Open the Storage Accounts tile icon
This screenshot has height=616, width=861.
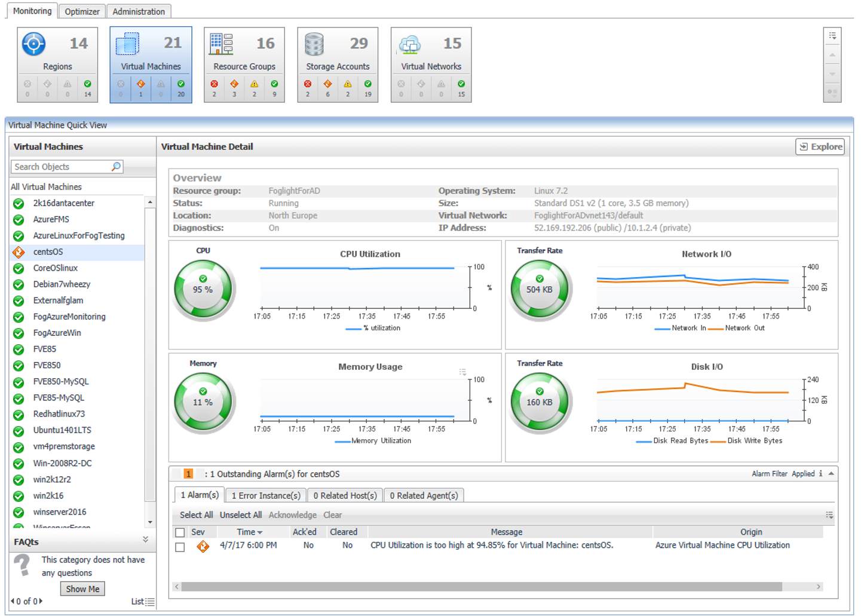pos(314,44)
